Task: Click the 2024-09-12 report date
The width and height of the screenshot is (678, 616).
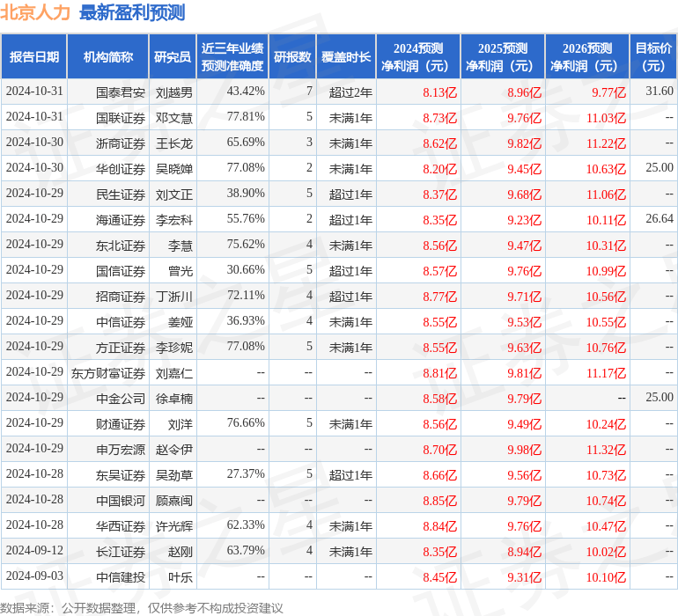Action: (34, 550)
